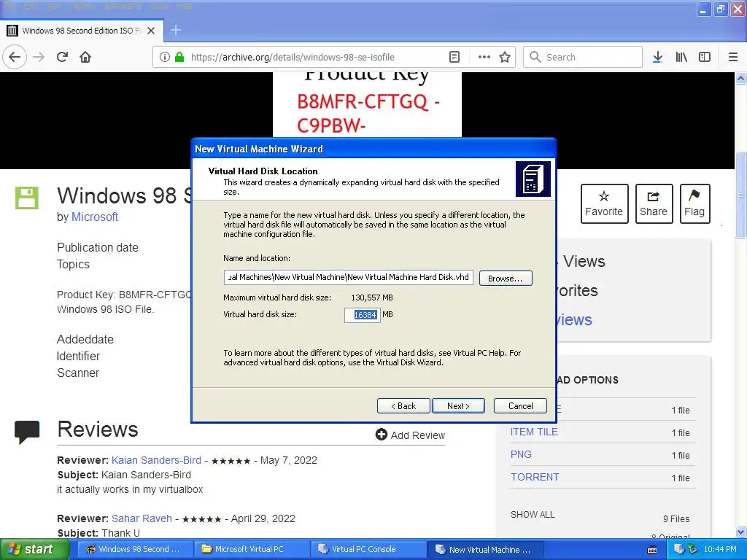
Task: Click the Firefox Search box
Action: (583, 57)
